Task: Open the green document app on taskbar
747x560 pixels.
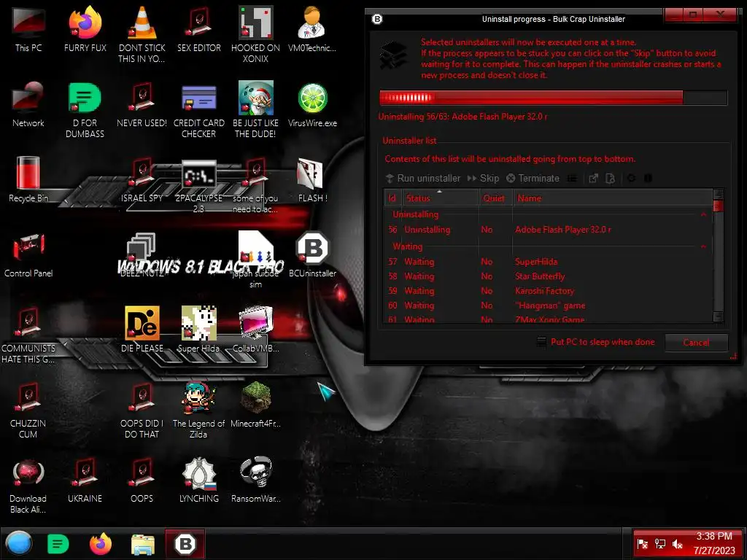Action: [x=58, y=544]
